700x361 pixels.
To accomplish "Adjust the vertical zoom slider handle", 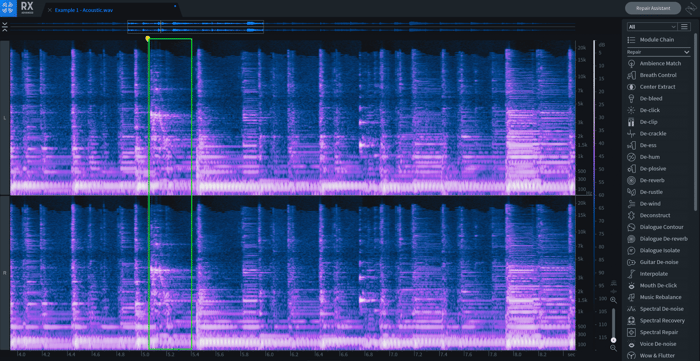I will pos(613,340).
